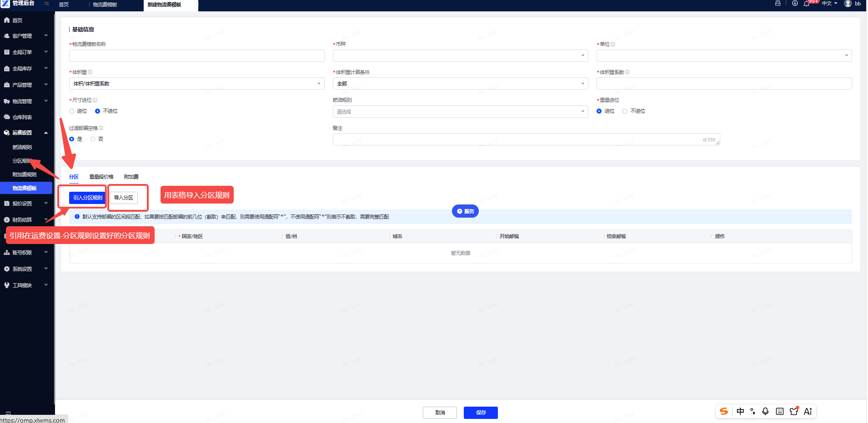The image size is (868, 423).
Task: Click the floating 服务 button
Action: pos(465,211)
